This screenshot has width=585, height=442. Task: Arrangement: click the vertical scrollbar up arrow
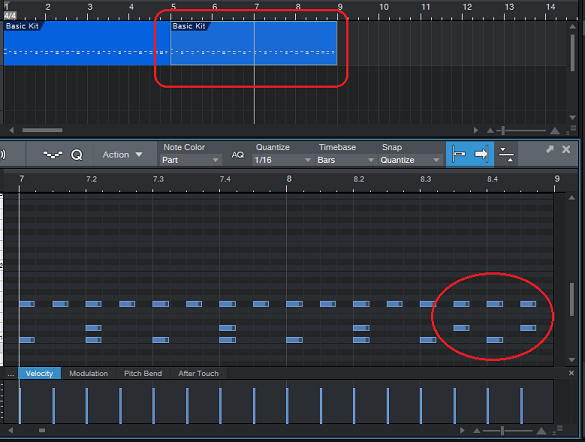point(572,26)
